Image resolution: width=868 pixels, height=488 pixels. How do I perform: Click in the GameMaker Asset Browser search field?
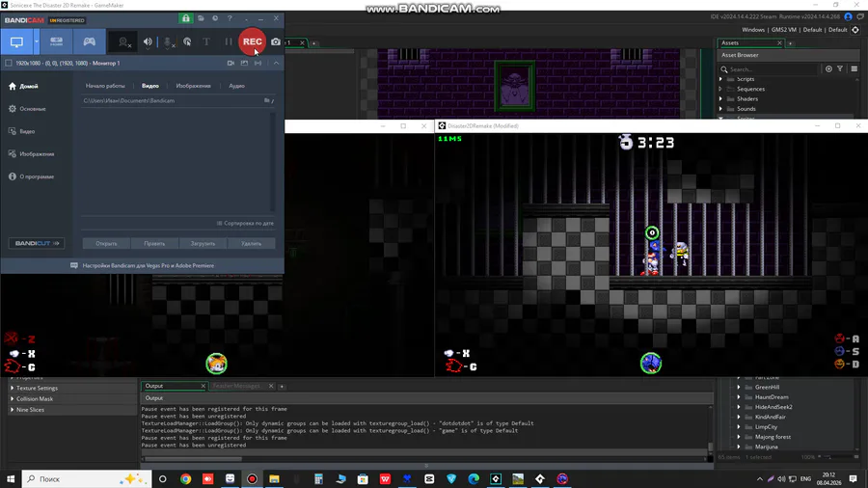[773, 69]
